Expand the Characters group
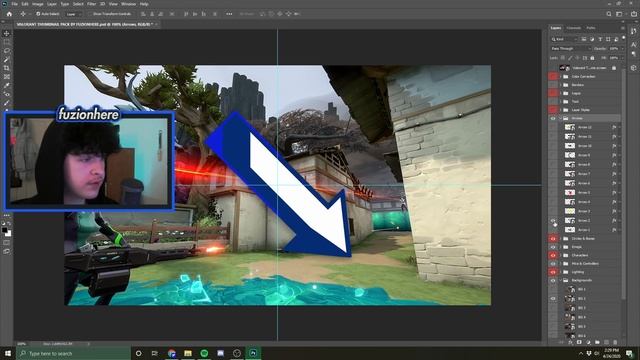Screen dimensions: 640x360 (x=560, y=255)
